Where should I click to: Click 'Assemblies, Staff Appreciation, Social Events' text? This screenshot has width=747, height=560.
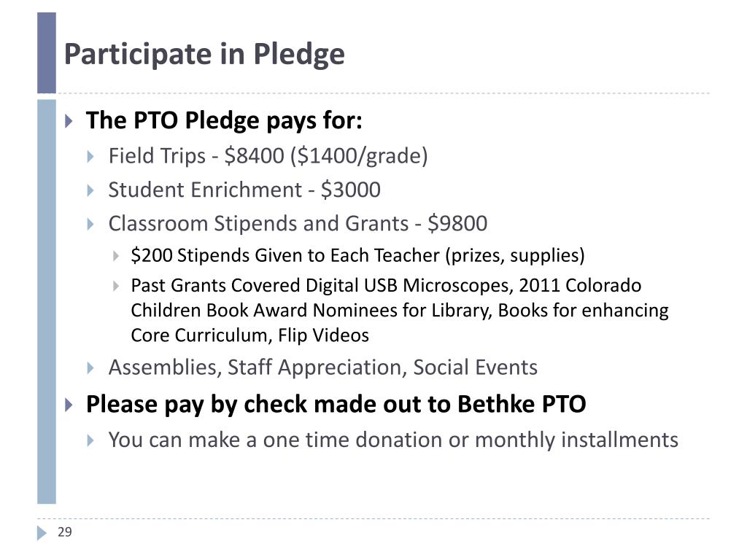(x=323, y=367)
